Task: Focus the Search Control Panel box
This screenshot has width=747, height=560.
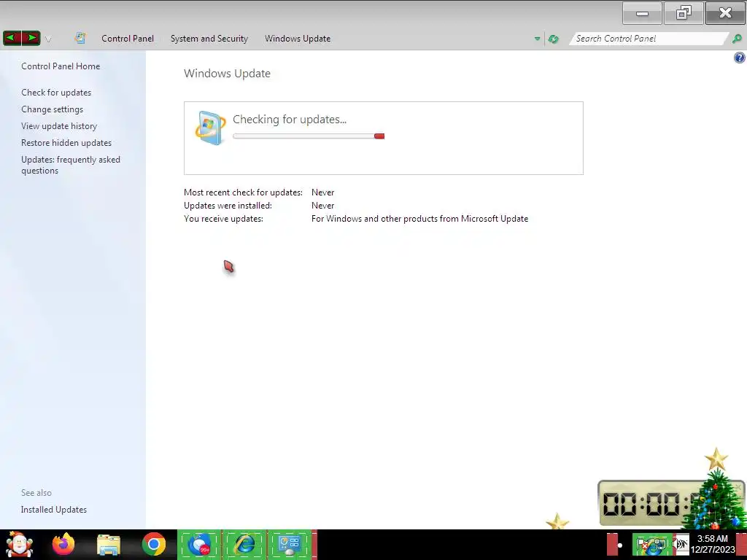Action: [648, 39]
